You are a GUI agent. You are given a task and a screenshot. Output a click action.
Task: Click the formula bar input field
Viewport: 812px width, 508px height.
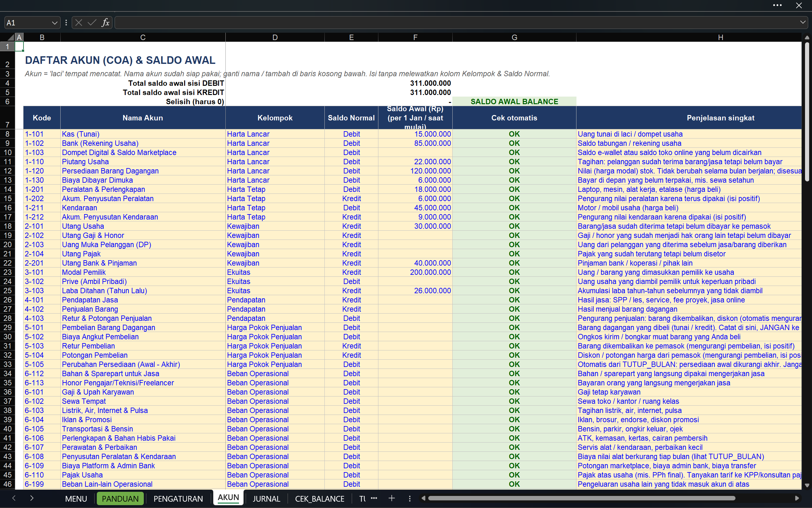(x=456, y=23)
